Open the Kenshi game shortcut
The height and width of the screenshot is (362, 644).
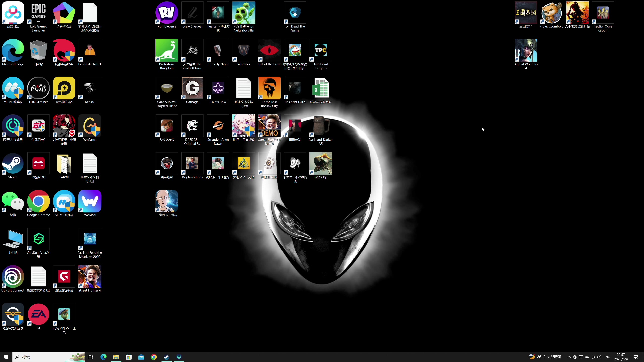pos(90,90)
